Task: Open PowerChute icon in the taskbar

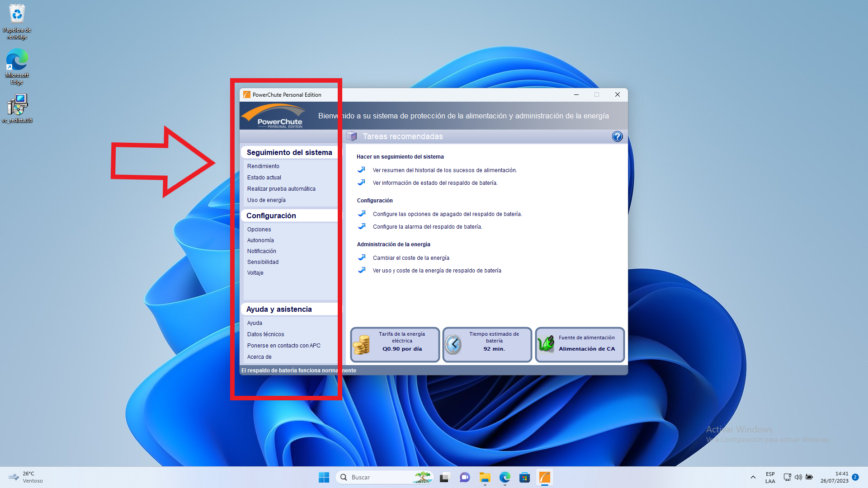Action: 544,477
